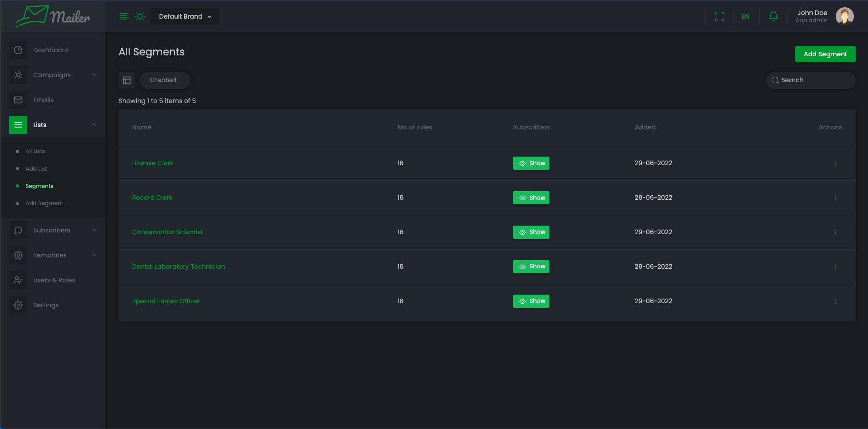Image resolution: width=868 pixels, height=429 pixels.
Task: Open the Default Brand dropdown
Action: pyautogui.click(x=185, y=16)
